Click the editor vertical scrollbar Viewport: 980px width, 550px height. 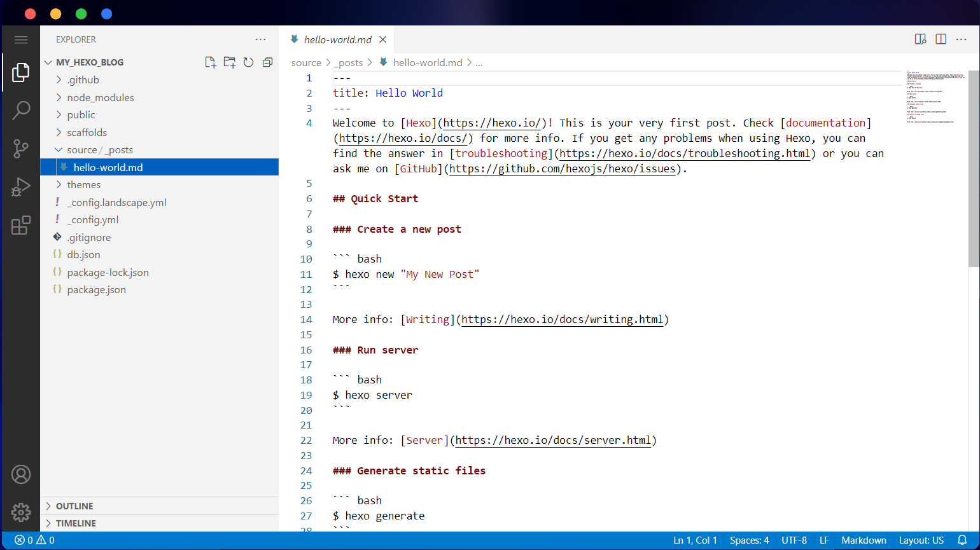point(974,168)
